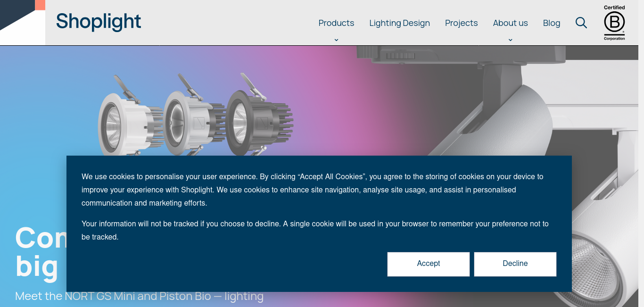Expand the chevron under About us
Image resolution: width=644 pixels, height=307 pixels.
tap(510, 40)
